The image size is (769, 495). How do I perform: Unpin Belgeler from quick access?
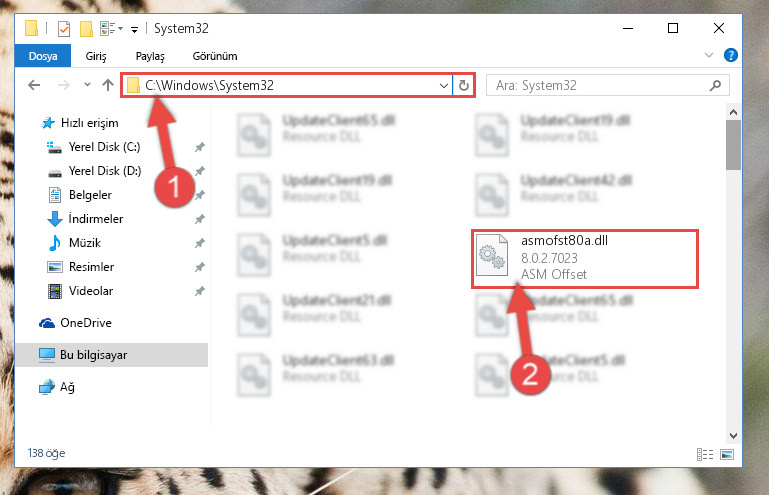tap(200, 195)
